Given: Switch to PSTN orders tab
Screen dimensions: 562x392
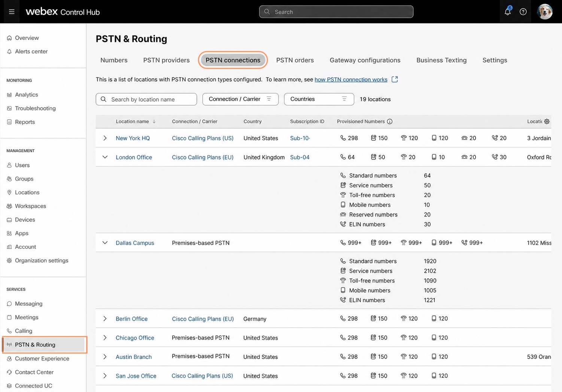Looking at the screenshot, I should (295, 60).
